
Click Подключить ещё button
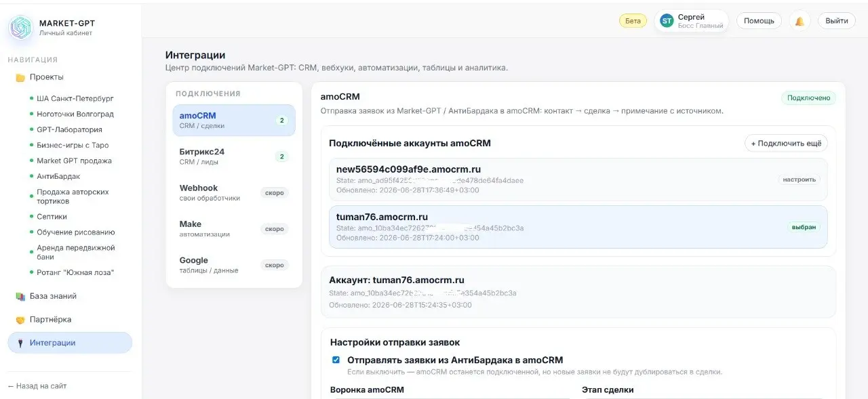tap(786, 144)
